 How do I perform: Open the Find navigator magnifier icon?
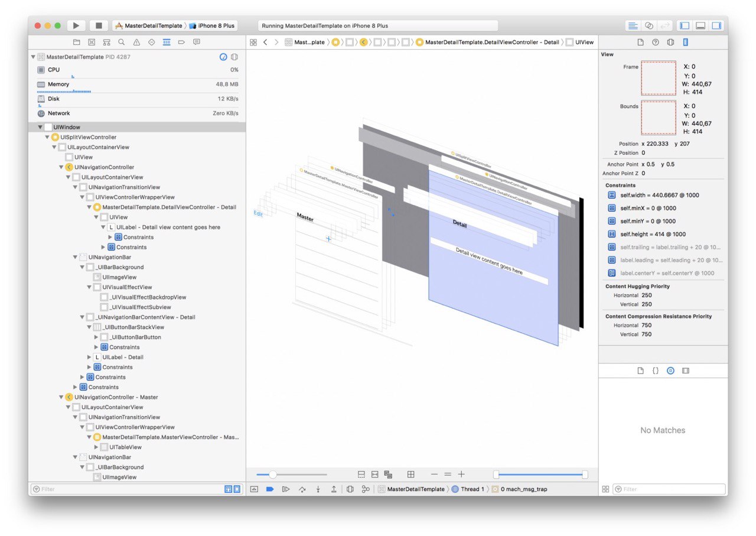pyautogui.click(x=121, y=43)
